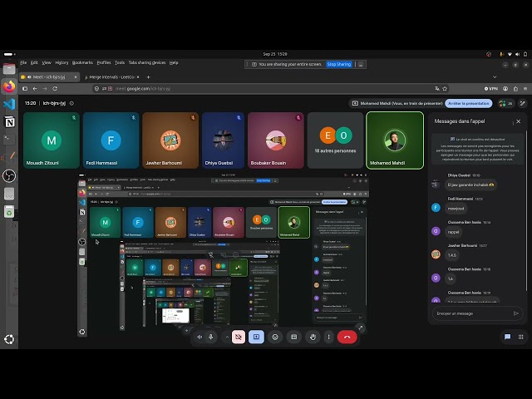The height and width of the screenshot is (399, 532).
Task: Click the hide button in sharing notification
Action: pyautogui.click(x=361, y=64)
